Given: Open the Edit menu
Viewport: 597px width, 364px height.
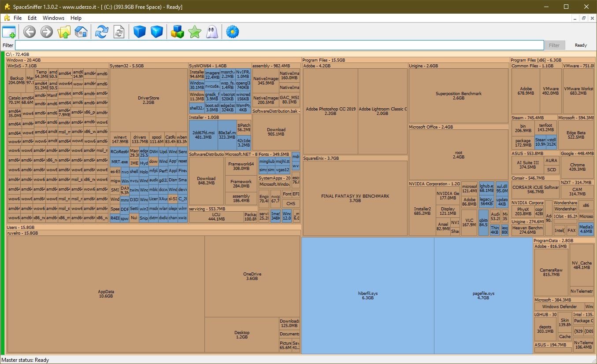Looking at the screenshot, I should (32, 18).
